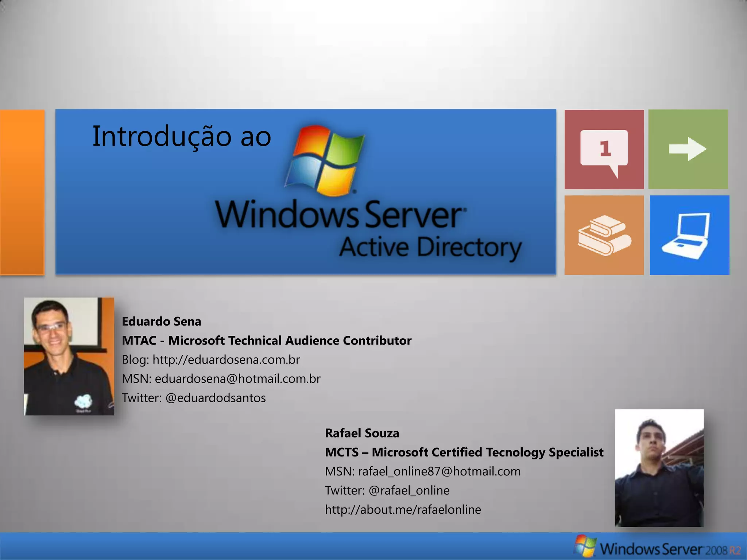Click the @eduardodsantos Twitter handle
The width and height of the screenshot is (747, 560).
[x=215, y=398]
